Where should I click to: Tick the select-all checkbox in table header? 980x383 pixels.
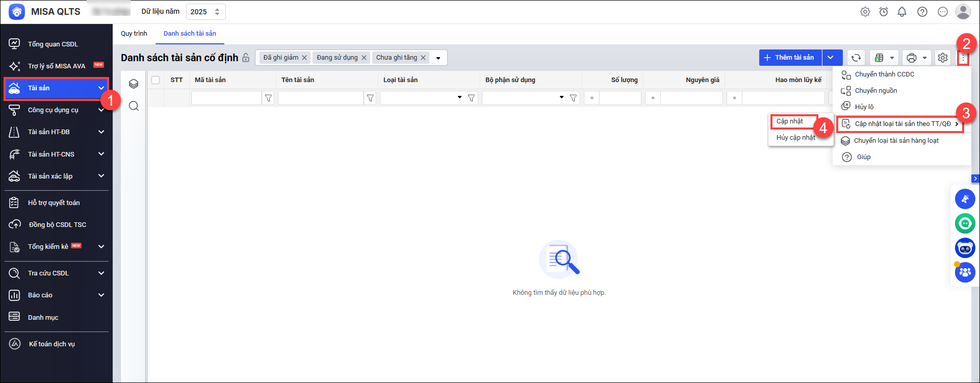[x=156, y=80]
